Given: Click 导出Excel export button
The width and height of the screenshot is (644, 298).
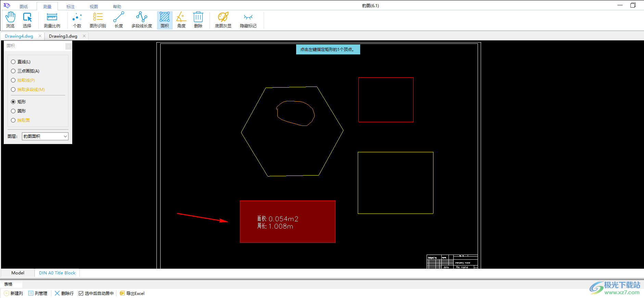Looking at the screenshot, I should (x=132, y=293).
